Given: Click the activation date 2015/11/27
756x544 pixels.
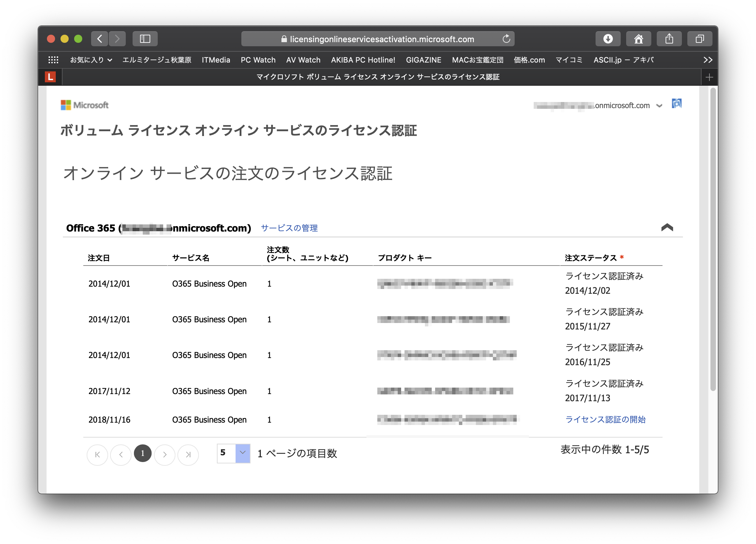Looking at the screenshot, I should coord(588,326).
